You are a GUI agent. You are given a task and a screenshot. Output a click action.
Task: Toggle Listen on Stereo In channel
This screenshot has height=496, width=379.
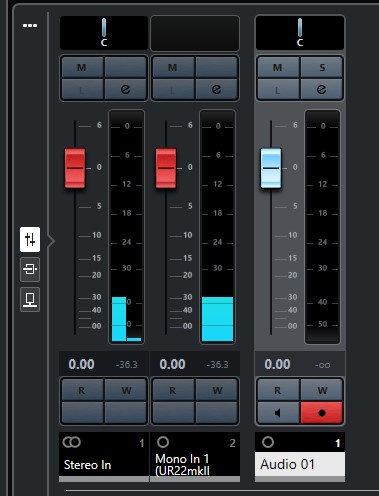pos(82,89)
